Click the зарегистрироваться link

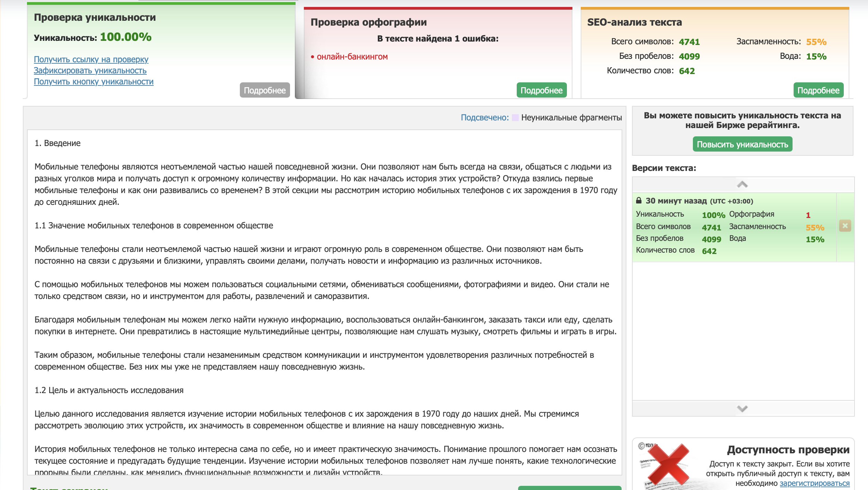tap(814, 483)
